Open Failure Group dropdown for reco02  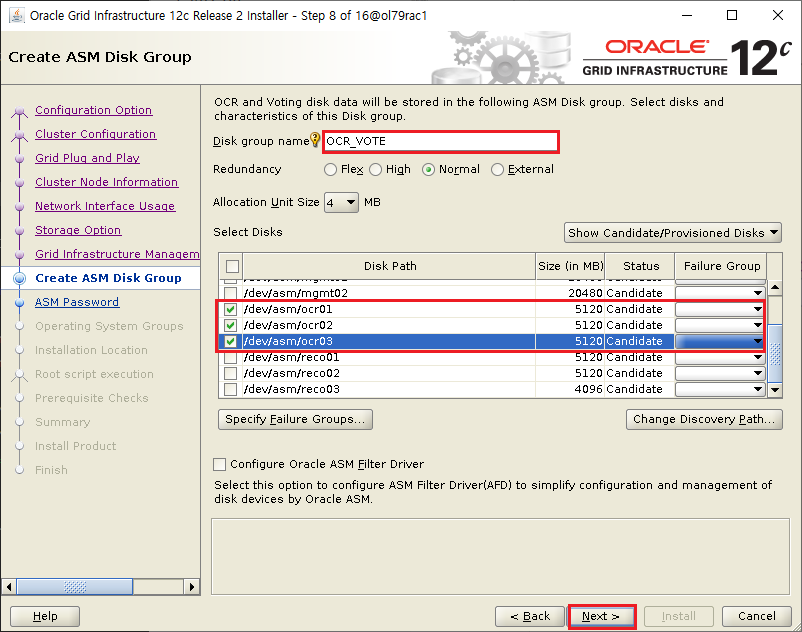click(720, 373)
